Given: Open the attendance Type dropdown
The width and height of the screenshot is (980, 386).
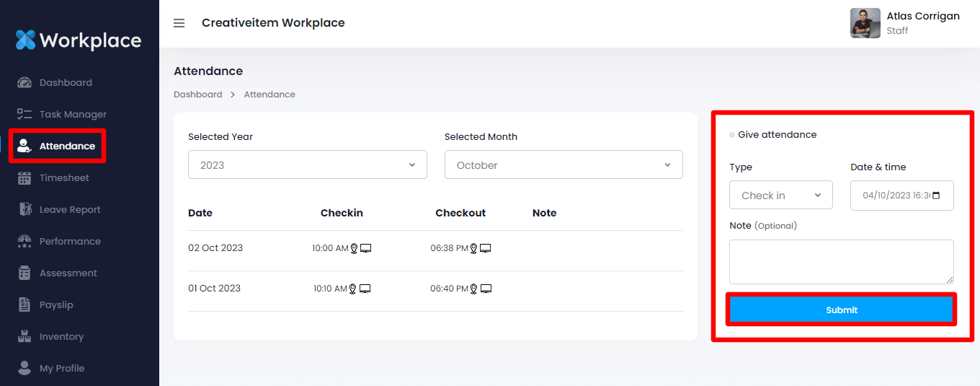Looking at the screenshot, I should pos(780,195).
